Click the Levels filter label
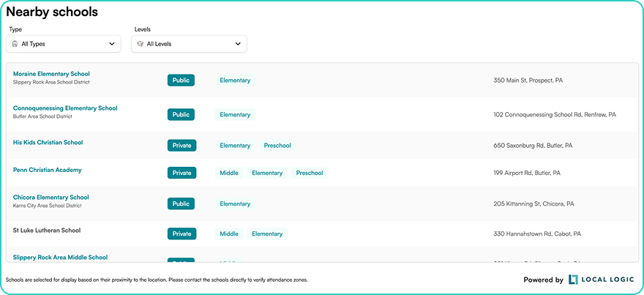644x295 pixels. tap(143, 29)
